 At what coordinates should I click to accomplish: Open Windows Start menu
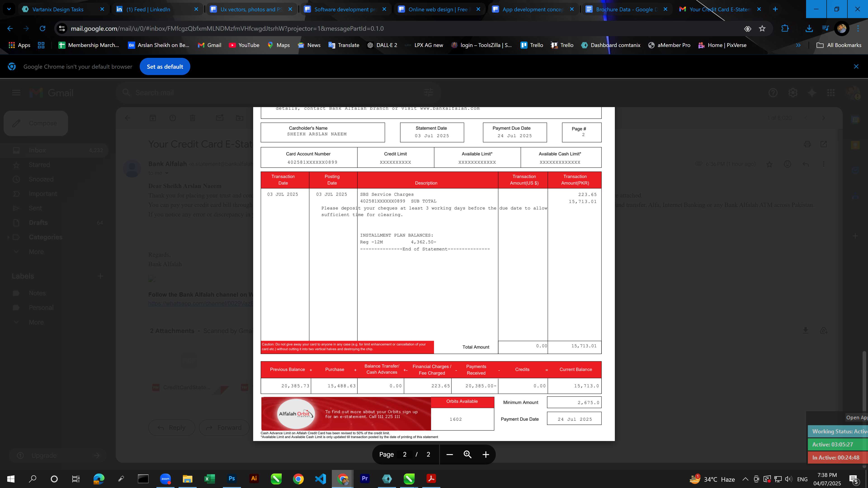pyautogui.click(x=11, y=479)
